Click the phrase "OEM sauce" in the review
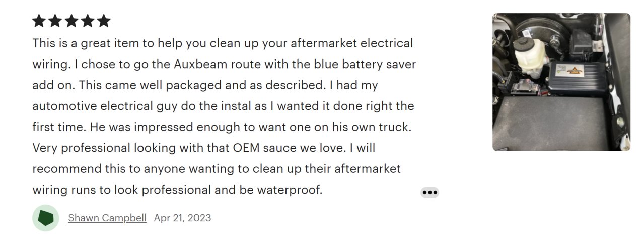The image size is (644, 239). [261, 148]
